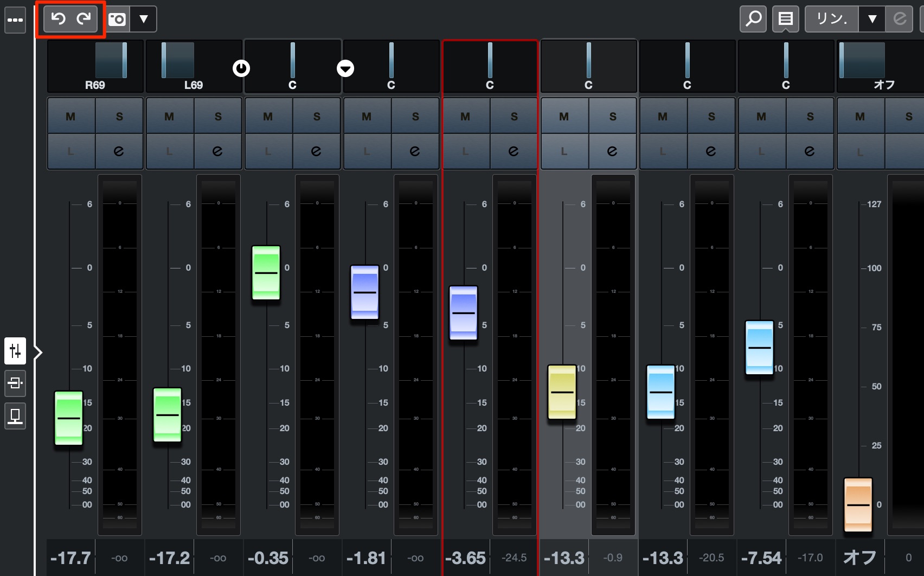This screenshot has width=924, height=576.
Task: Mute the -17.7 channel
Action: (71, 116)
